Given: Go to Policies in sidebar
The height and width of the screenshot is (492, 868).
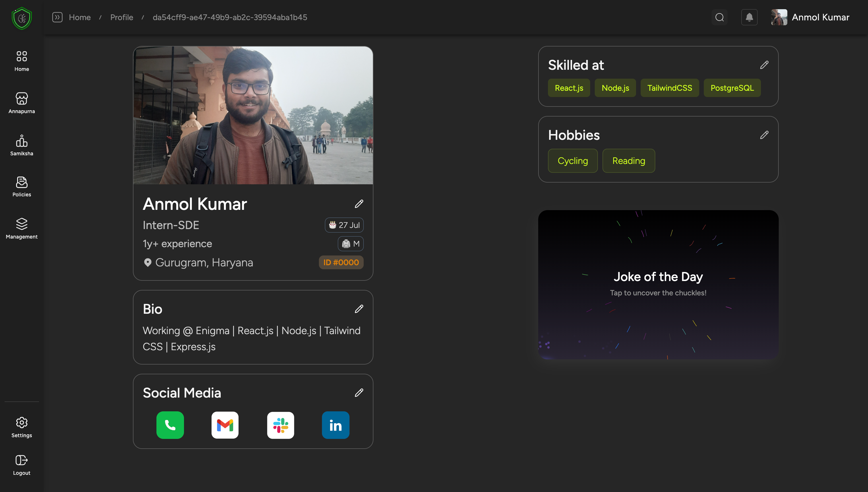Looking at the screenshot, I should (22, 187).
